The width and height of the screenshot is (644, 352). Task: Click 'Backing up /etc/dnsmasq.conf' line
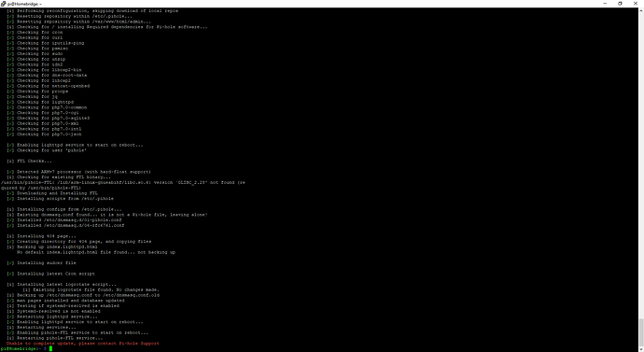(x=83, y=295)
